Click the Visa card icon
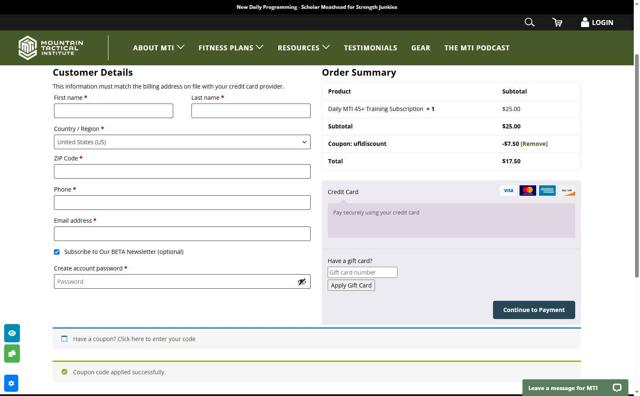The width and height of the screenshot is (640, 396). (508, 191)
